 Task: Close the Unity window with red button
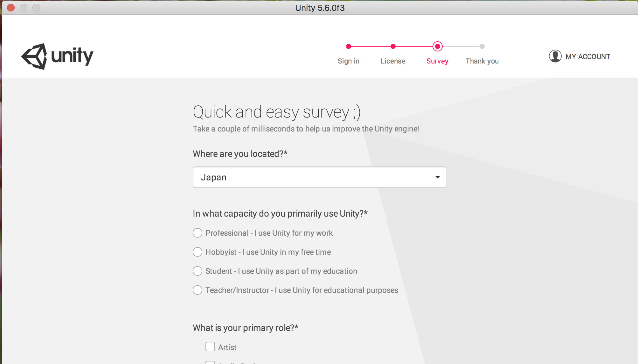coord(11,8)
